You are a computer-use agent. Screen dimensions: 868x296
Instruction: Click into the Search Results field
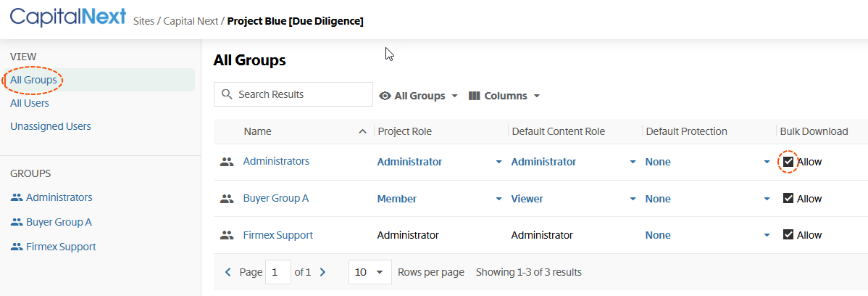293,94
